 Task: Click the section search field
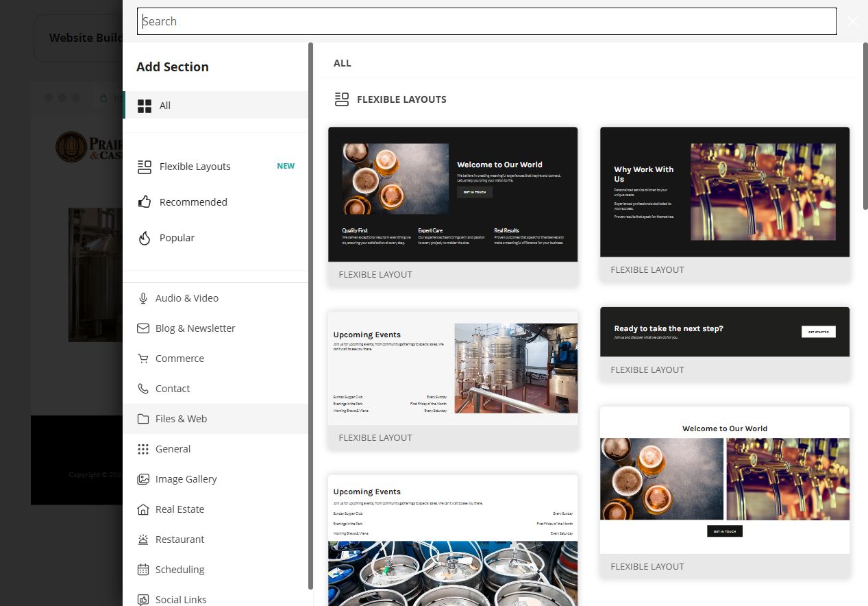click(x=487, y=21)
